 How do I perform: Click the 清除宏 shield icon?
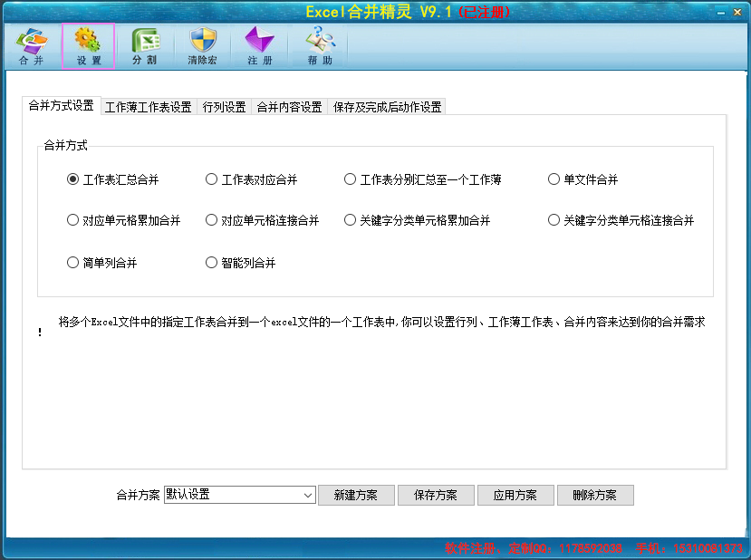click(202, 46)
